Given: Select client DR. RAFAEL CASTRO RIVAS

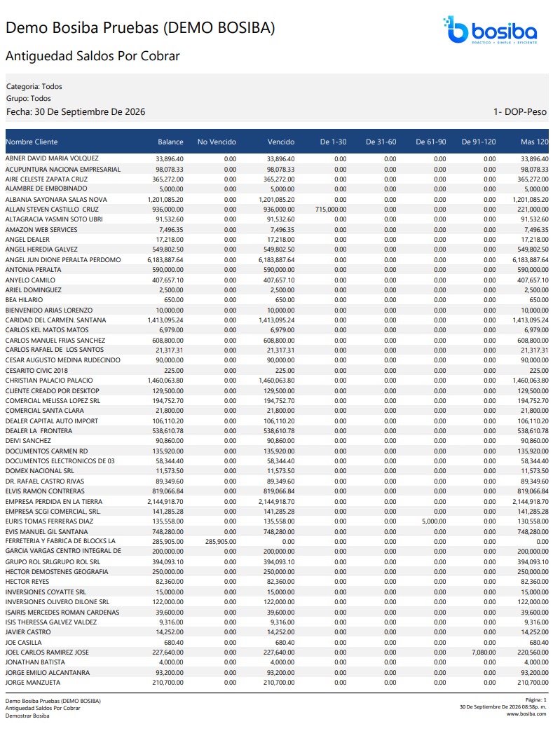Looking at the screenshot, I should tap(45, 481).
